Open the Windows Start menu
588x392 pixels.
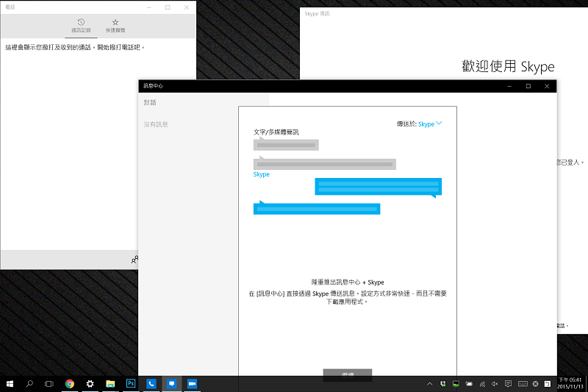point(10,384)
